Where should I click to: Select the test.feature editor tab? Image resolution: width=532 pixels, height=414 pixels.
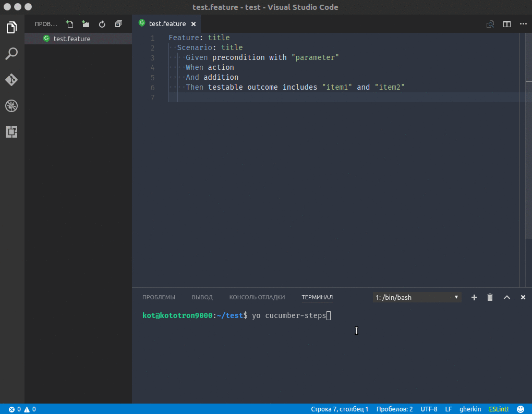click(x=167, y=24)
